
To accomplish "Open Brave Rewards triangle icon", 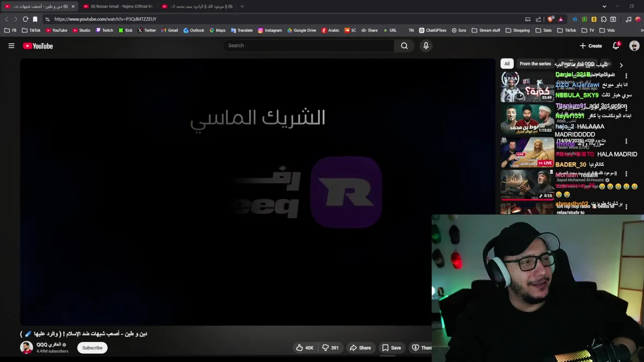I will pos(560,19).
